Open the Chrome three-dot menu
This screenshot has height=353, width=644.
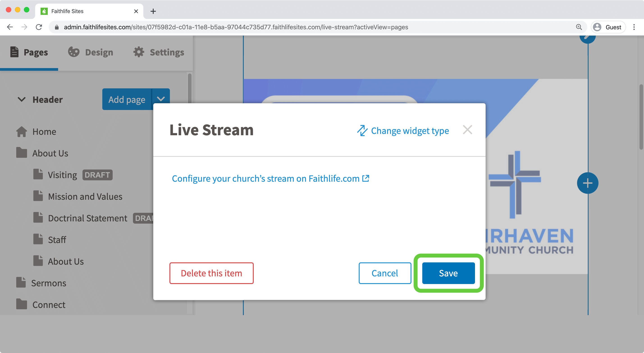pyautogui.click(x=634, y=27)
